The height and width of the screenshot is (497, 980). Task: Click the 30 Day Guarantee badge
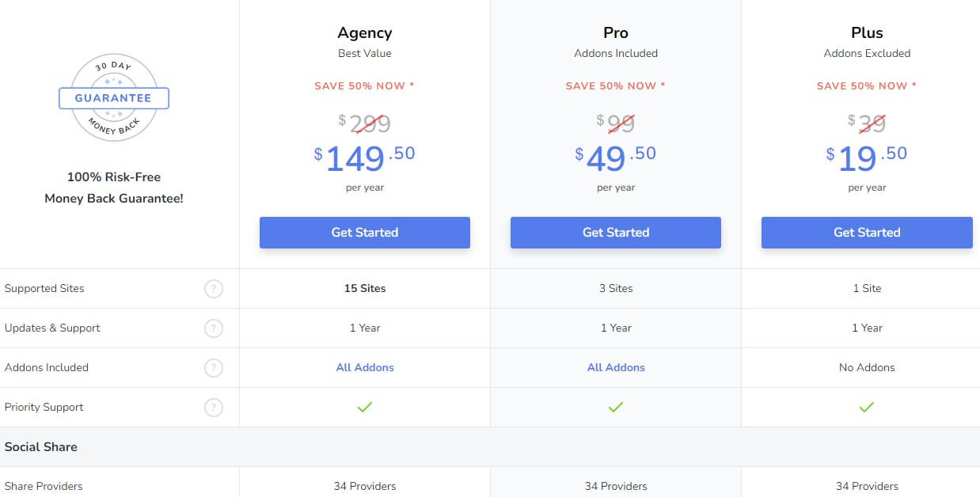tap(114, 98)
